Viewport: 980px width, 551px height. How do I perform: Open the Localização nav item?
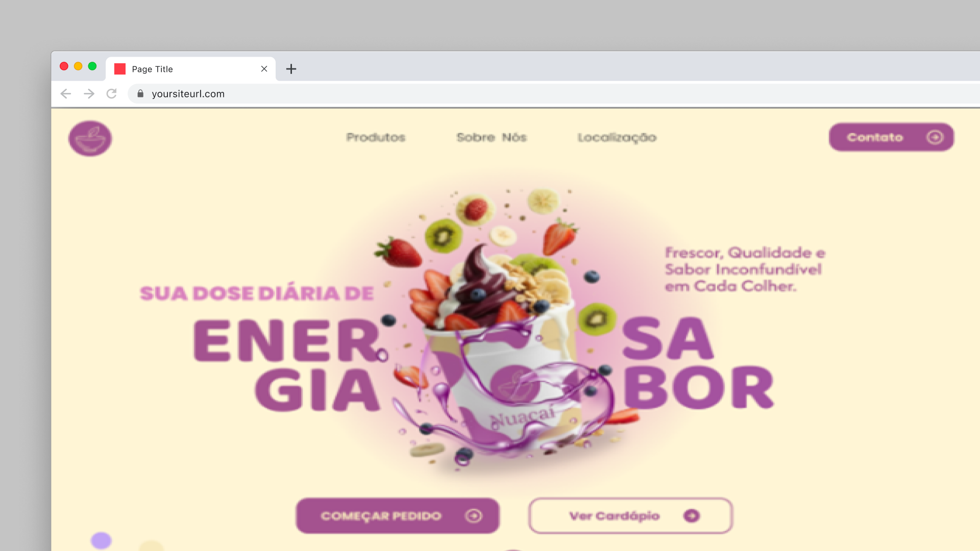(x=617, y=137)
